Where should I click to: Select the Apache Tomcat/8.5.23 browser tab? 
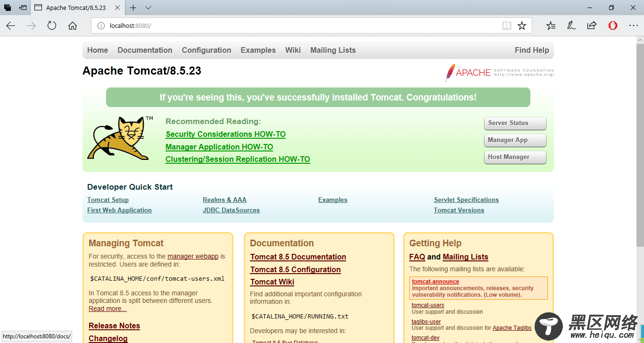(78, 8)
